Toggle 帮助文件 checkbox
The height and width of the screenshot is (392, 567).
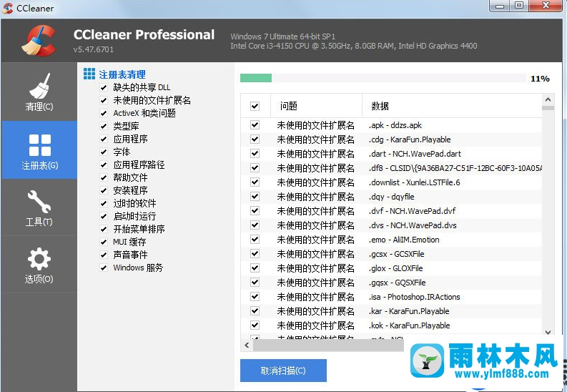(x=104, y=177)
